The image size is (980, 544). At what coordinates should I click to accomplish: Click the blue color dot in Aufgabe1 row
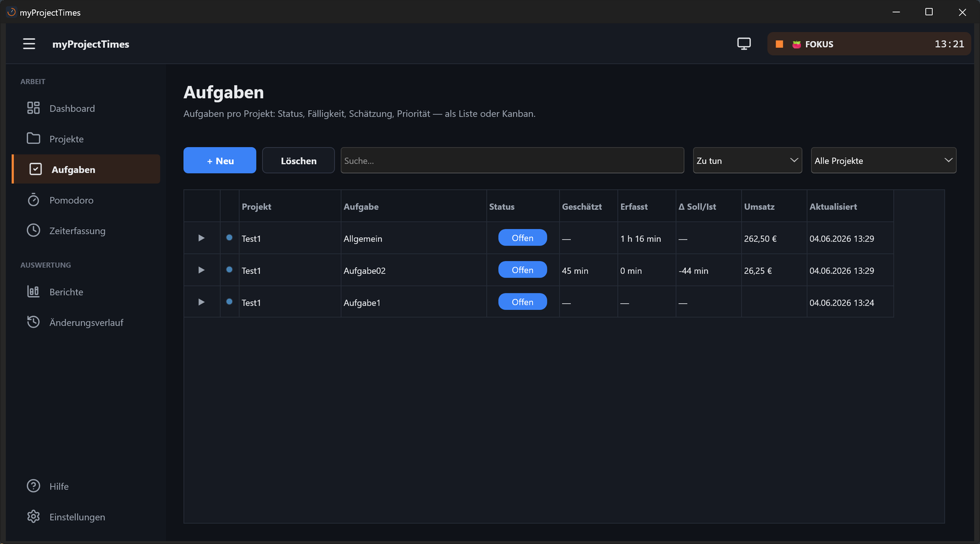[x=229, y=301]
